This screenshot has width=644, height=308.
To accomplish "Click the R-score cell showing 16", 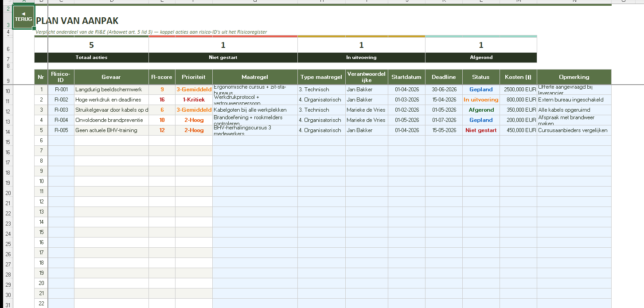I will click(x=162, y=100).
